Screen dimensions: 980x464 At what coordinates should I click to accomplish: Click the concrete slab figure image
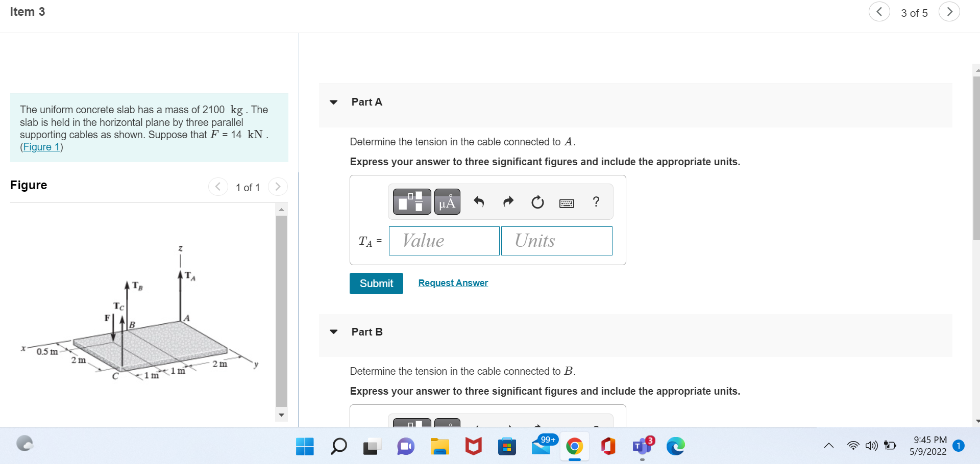click(140, 314)
